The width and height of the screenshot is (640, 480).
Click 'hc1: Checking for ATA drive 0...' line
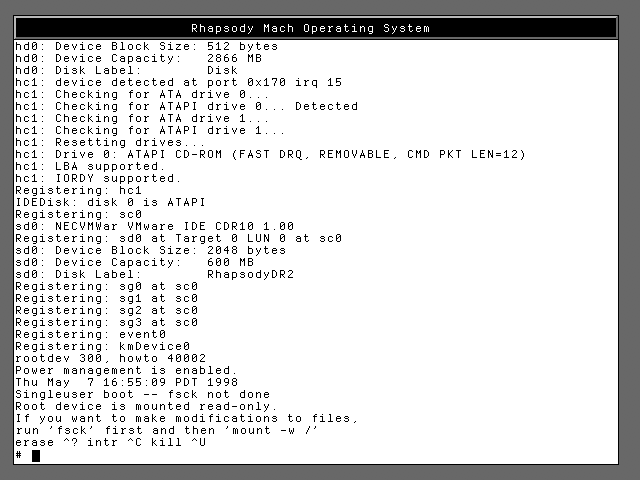(142, 94)
